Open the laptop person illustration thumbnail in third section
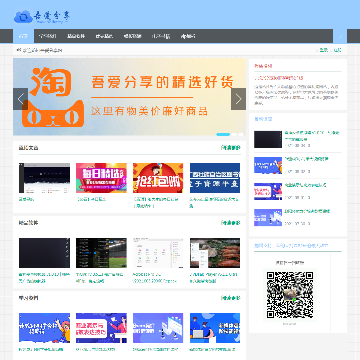Screen dimensions: 360x360 [x=215, y=328]
